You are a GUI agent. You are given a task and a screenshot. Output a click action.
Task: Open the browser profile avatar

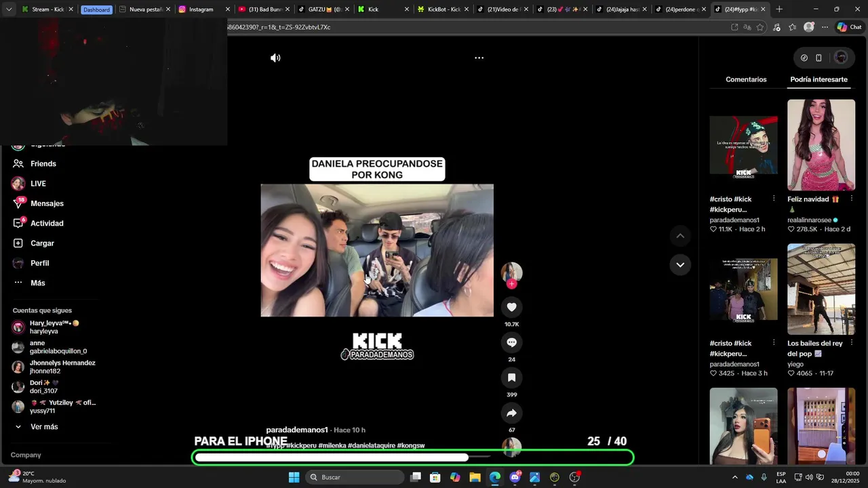(808, 27)
